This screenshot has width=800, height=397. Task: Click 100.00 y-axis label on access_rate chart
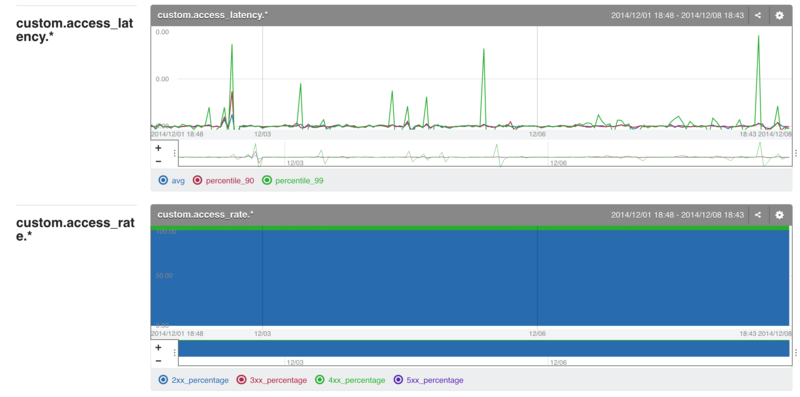(x=165, y=232)
